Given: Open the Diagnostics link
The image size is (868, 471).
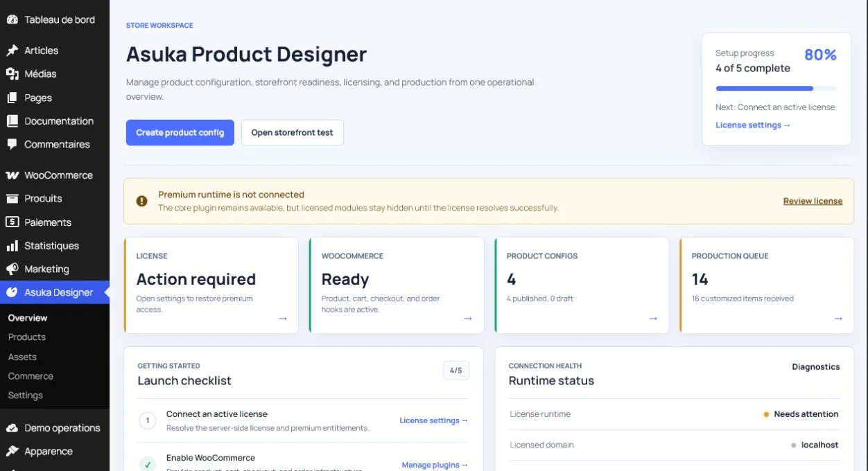Looking at the screenshot, I should [x=816, y=367].
